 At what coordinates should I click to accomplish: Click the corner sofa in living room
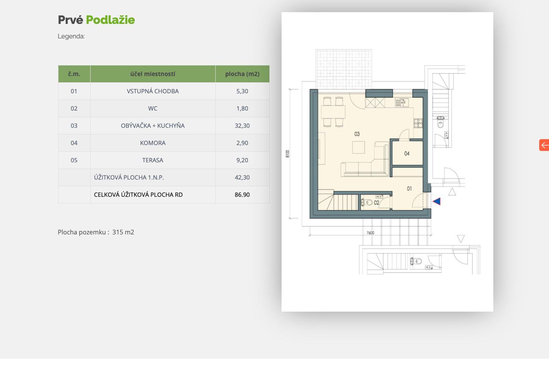[x=365, y=165]
